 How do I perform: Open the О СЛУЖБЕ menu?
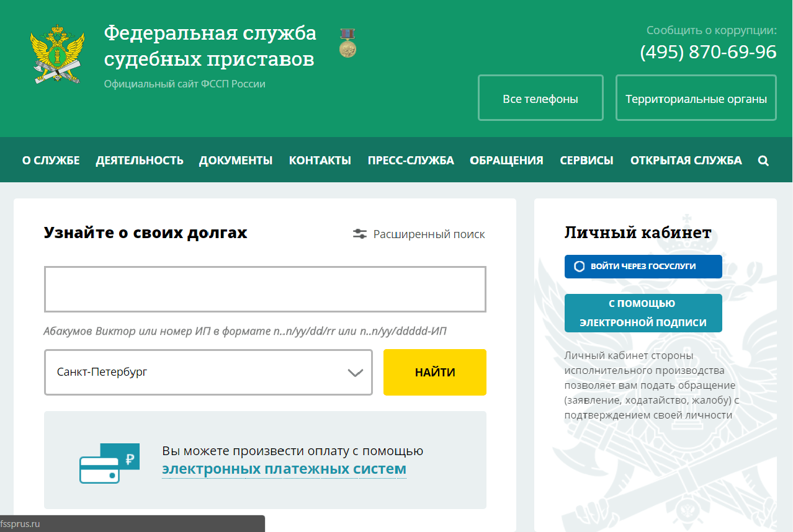[x=51, y=161]
